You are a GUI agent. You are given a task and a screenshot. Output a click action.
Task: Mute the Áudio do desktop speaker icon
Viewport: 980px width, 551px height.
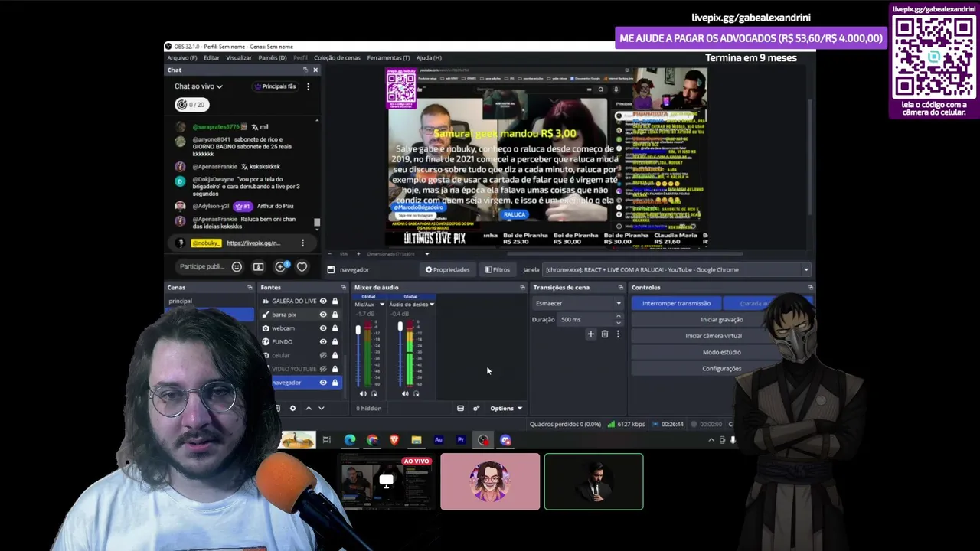point(405,393)
